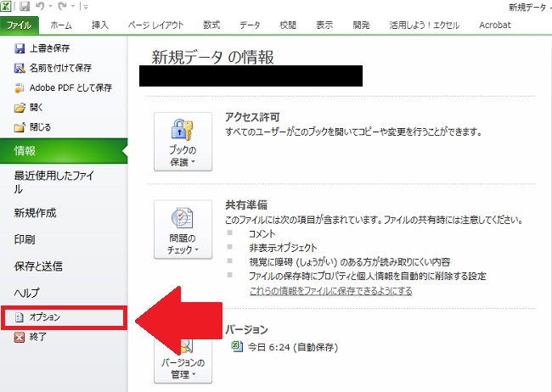Open the 表示 tab
This screenshot has height=392, width=552.
(324, 25)
